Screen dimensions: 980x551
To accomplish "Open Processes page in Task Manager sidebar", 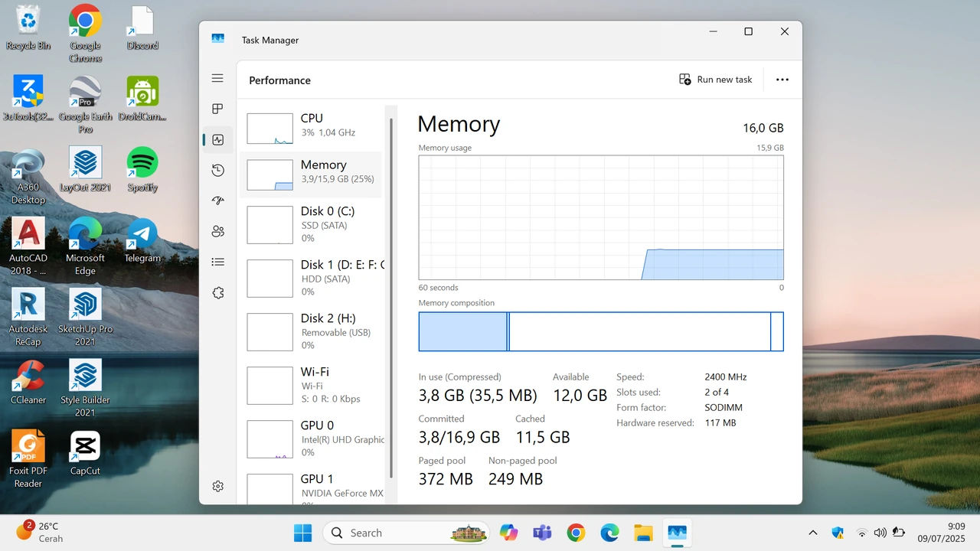I will pos(217,109).
